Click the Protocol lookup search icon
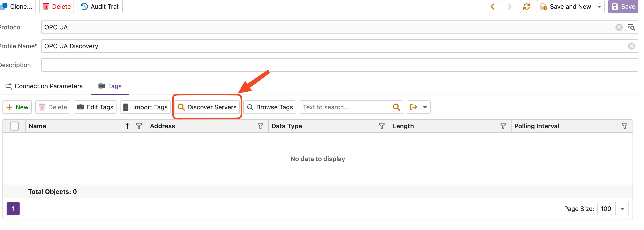Screen dimensions: 644x230 pos(632,27)
